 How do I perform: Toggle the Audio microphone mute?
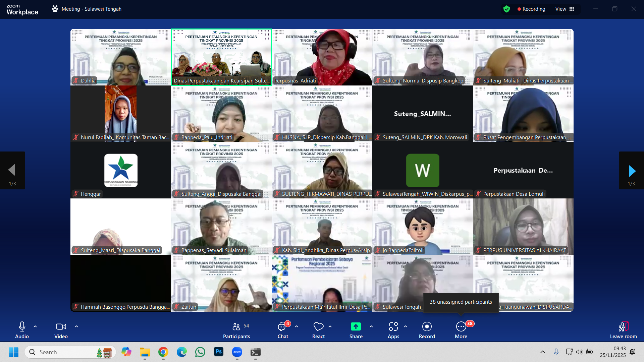pos(22,326)
